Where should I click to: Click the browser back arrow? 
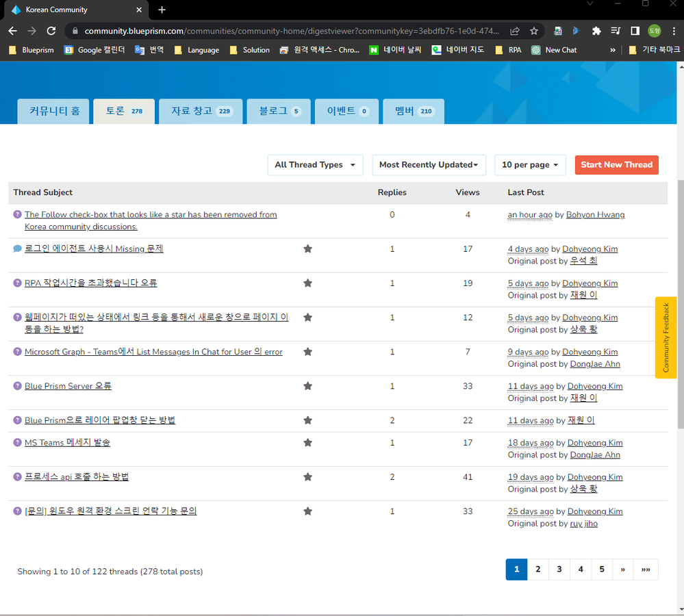tap(13, 31)
